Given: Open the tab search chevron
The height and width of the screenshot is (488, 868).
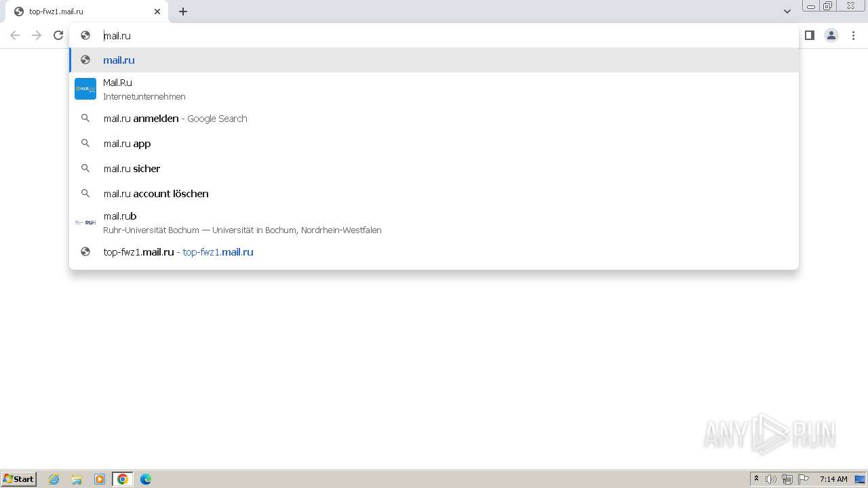Looking at the screenshot, I should [x=787, y=12].
